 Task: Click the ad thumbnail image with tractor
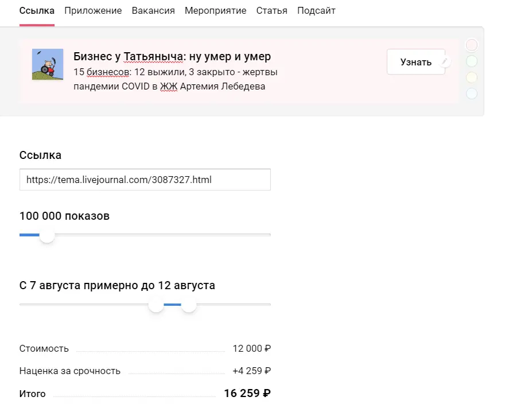pyautogui.click(x=48, y=64)
